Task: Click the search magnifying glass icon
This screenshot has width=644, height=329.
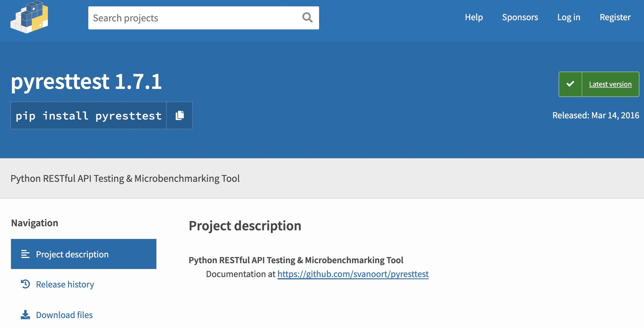Action: click(x=307, y=18)
